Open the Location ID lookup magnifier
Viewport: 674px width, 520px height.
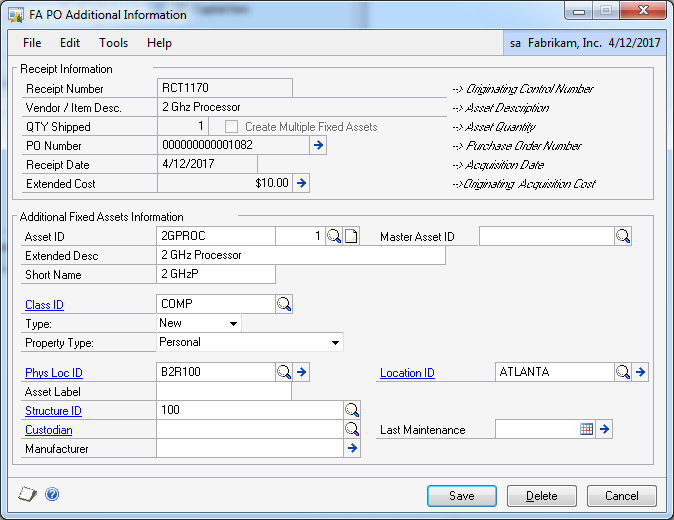[623, 372]
